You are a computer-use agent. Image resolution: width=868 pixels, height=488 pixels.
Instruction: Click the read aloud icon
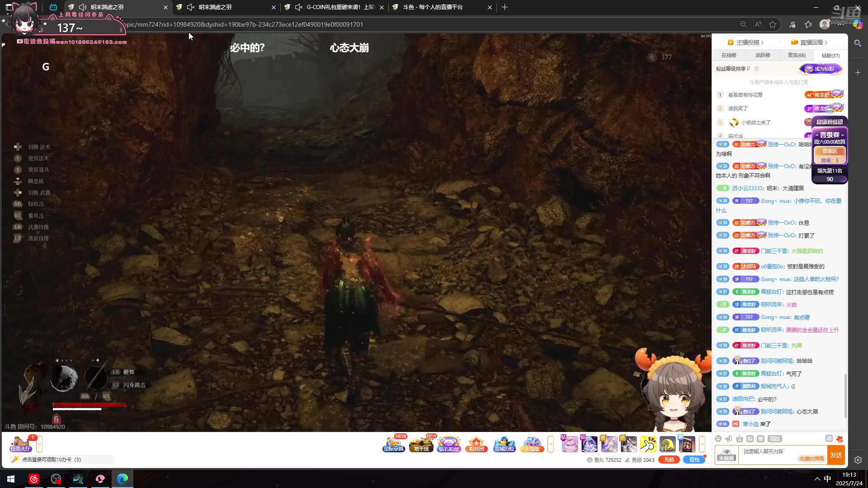[x=758, y=24]
